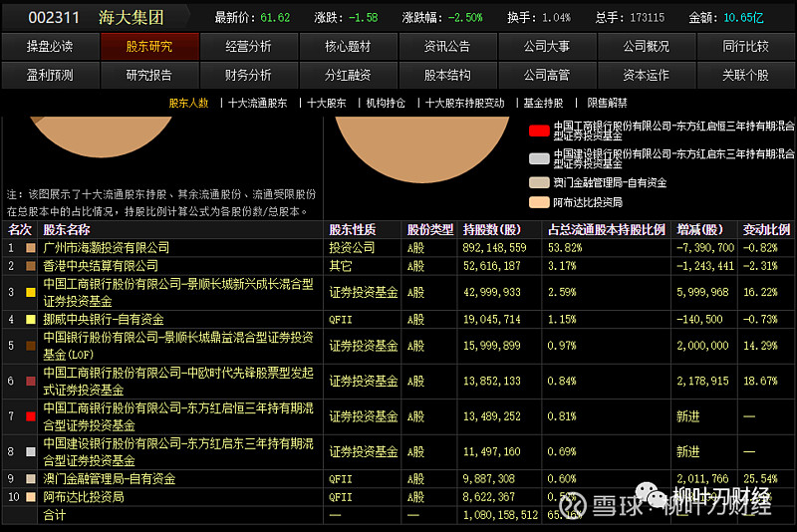This screenshot has height=532, width=797.
Task: Open the 盈利预测 tab
Action: point(50,75)
